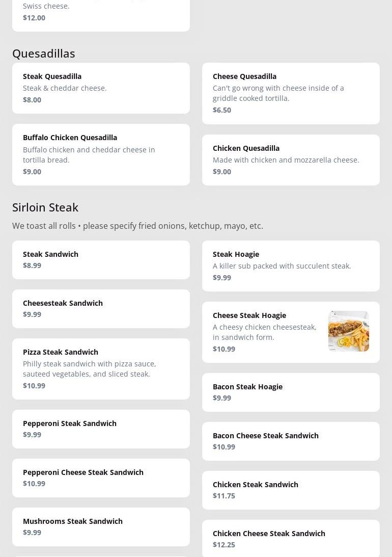Open the Steak Quesadilla item
This screenshot has height=557, width=392.
(x=101, y=88)
